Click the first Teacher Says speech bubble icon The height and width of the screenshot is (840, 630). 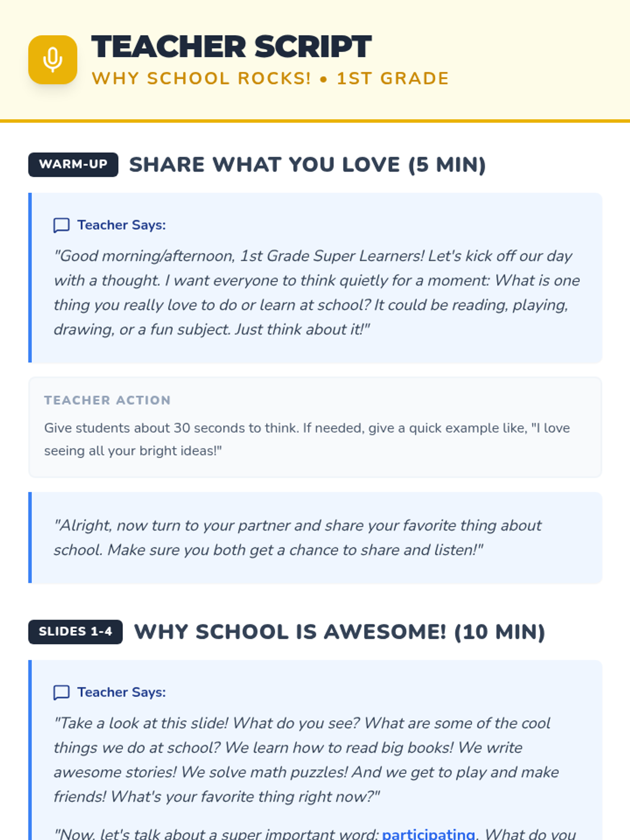point(61,225)
